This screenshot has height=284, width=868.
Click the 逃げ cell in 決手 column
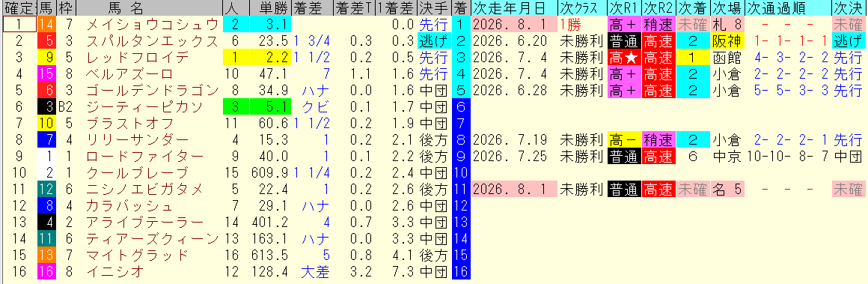tap(434, 40)
